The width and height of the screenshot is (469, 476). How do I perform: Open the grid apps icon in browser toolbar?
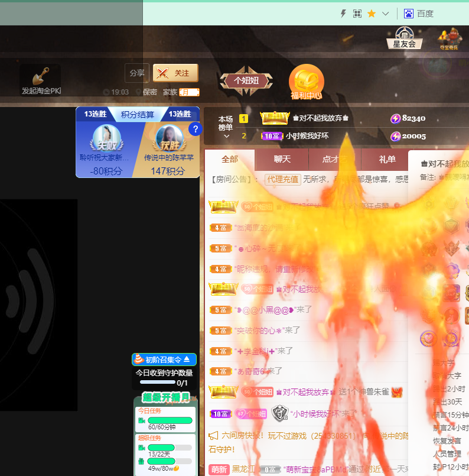click(x=357, y=14)
